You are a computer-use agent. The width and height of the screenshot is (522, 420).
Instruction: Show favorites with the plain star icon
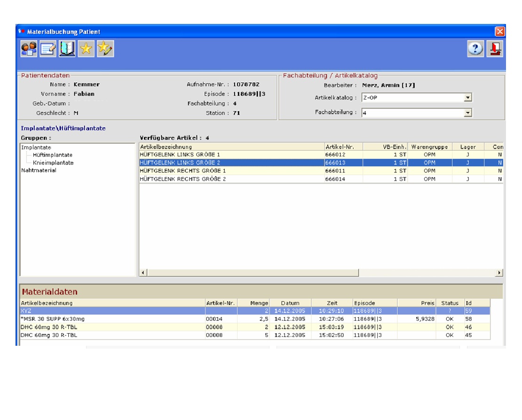pos(86,49)
